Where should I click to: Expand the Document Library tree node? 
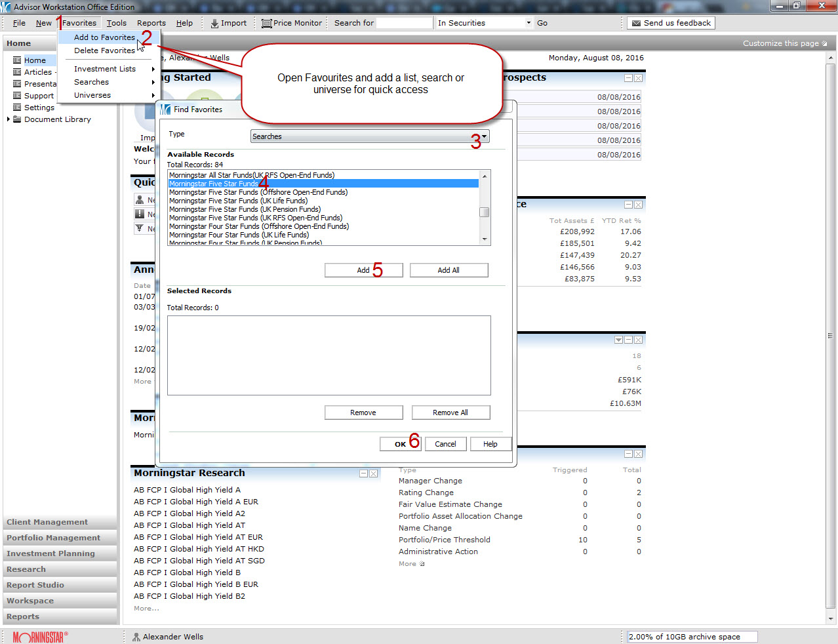[x=9, y=119]
